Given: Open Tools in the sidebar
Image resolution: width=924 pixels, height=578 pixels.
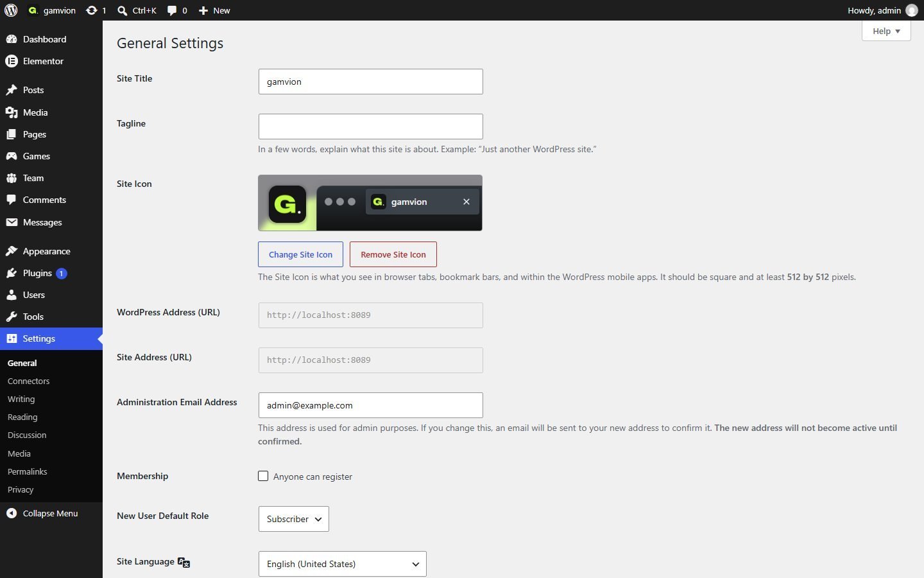Looking at the screenshot, I should pos(51,317).
